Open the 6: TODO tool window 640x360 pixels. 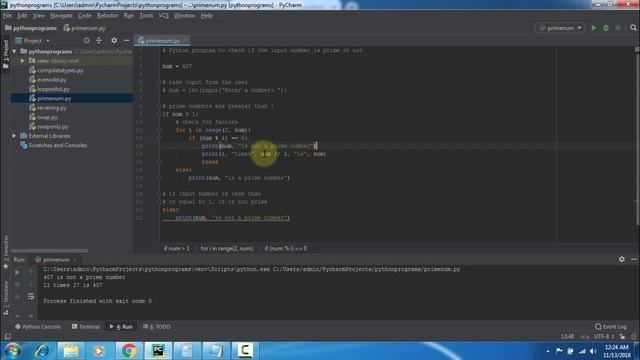click(157, 327)
